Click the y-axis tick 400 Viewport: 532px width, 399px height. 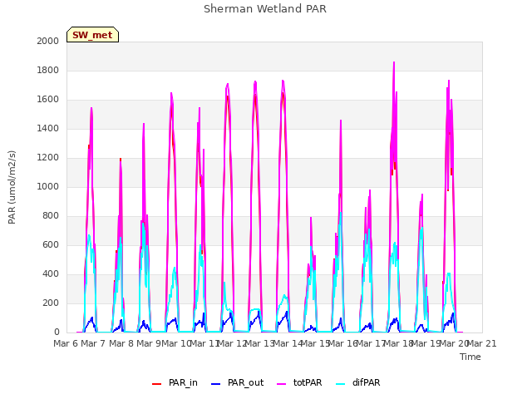click(51, 274)
